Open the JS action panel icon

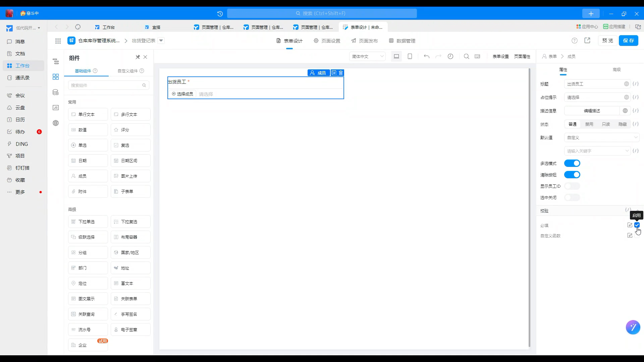(56, 108)
